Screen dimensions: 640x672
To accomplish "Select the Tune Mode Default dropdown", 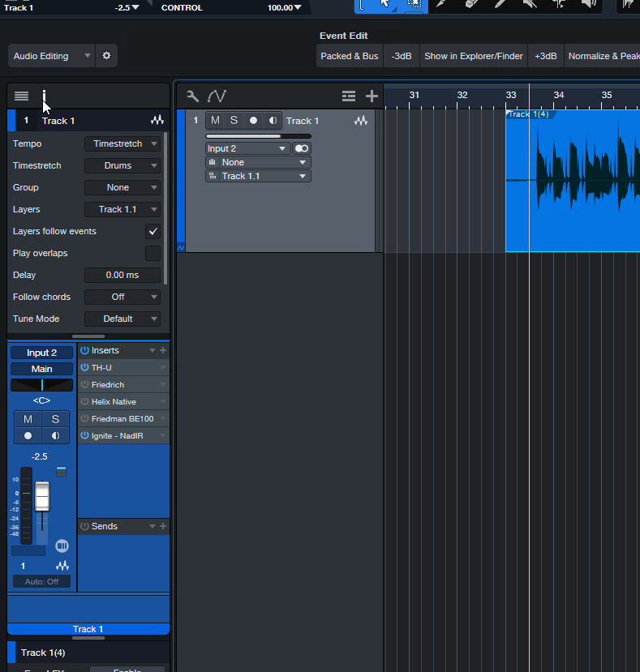I will point(122,319).
